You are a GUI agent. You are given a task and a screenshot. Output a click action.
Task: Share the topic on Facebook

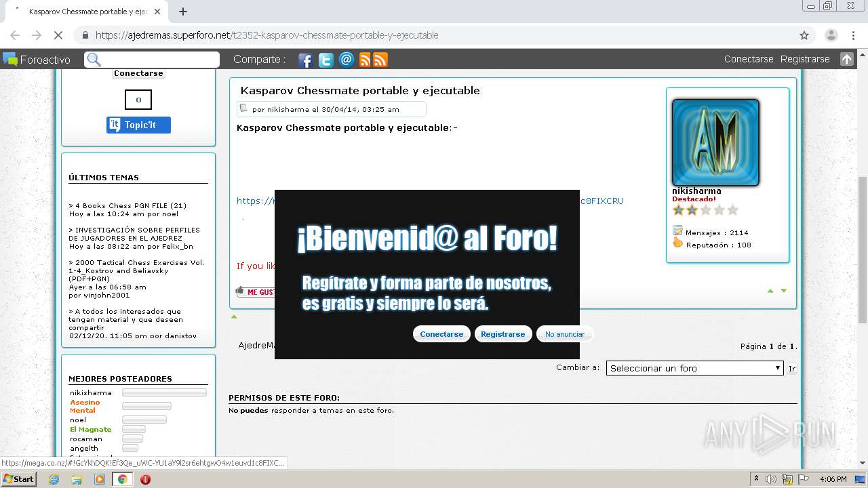[305, 60]
